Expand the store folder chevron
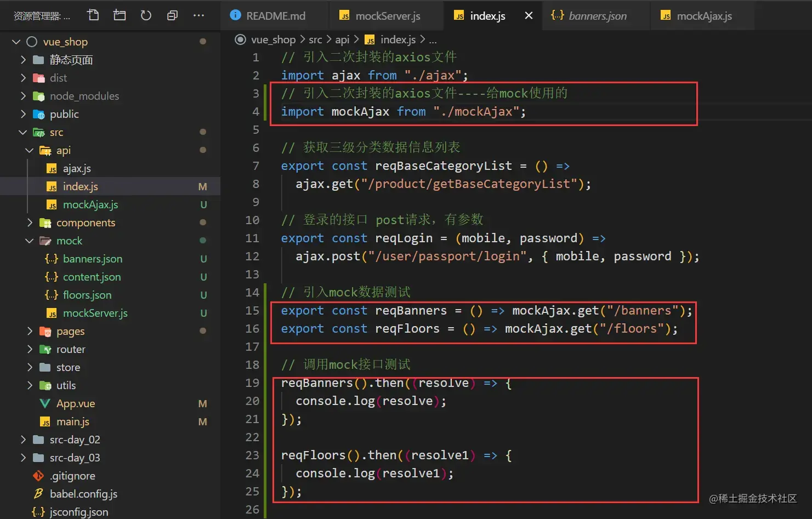This screenshot has height=519, width=812. click(30, 367)
